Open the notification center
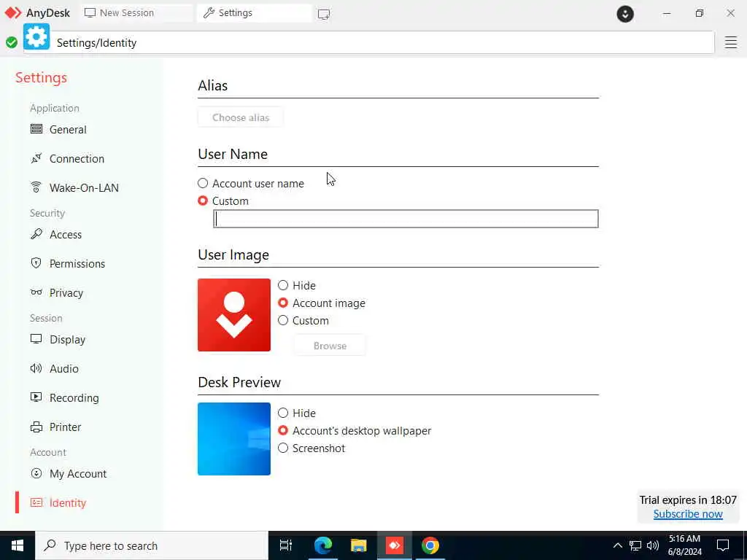This screenshot has width=747, height=560. [x=723, y=545]
